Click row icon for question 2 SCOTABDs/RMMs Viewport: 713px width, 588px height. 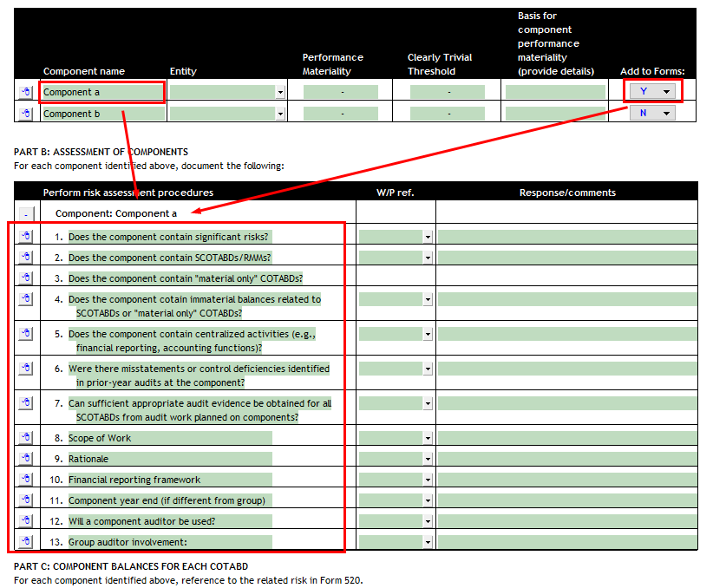(x=26, y=257)
